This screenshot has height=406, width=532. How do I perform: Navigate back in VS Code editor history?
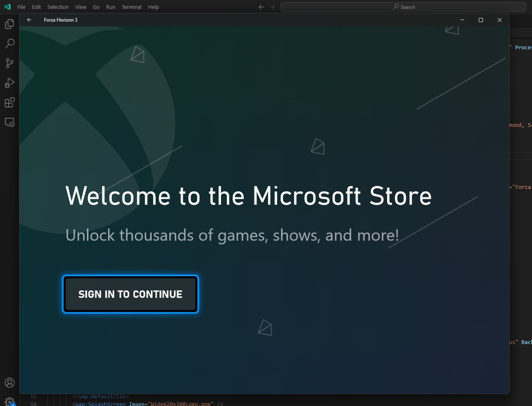(x=261, y=7)
